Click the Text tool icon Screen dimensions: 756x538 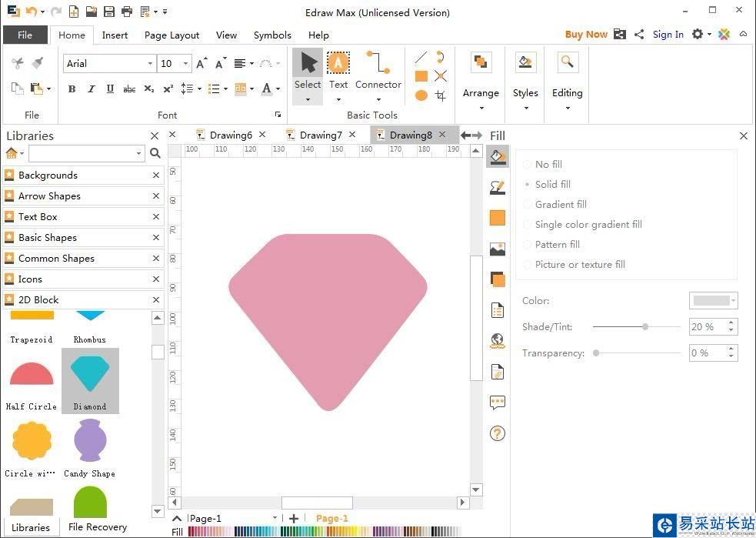[x=338, y=63]
